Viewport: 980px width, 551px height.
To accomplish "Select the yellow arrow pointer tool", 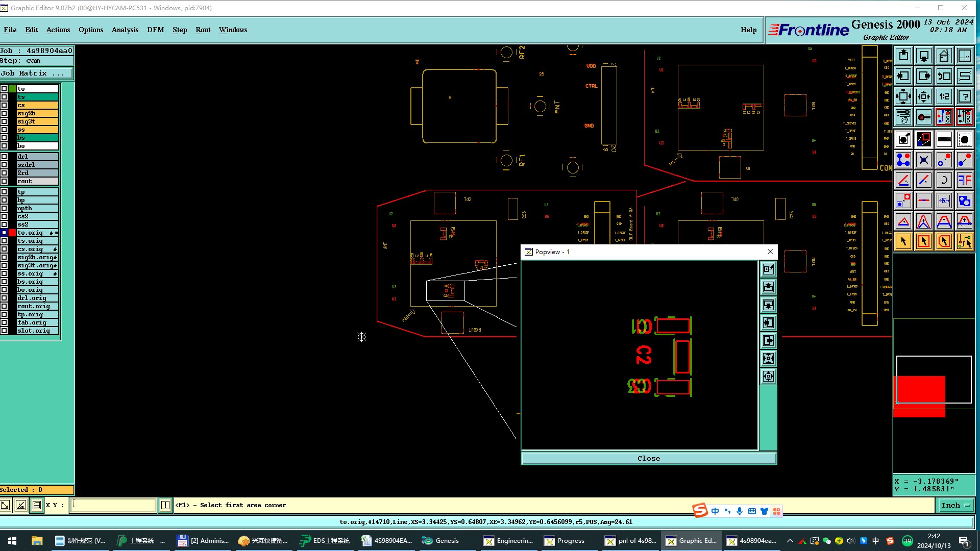I will pos(903,241).
